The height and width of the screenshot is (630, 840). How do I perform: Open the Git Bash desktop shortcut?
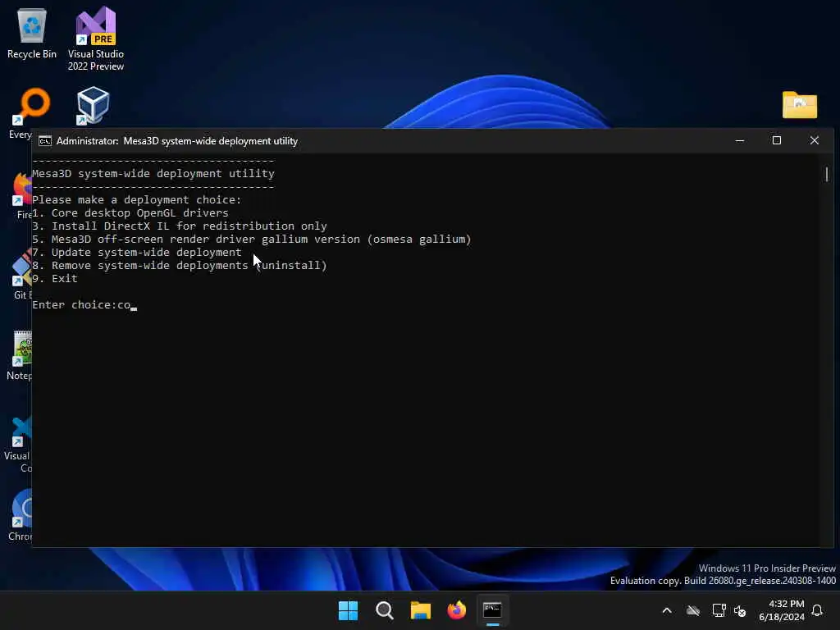pyautogui.click(x=21, y=274)
